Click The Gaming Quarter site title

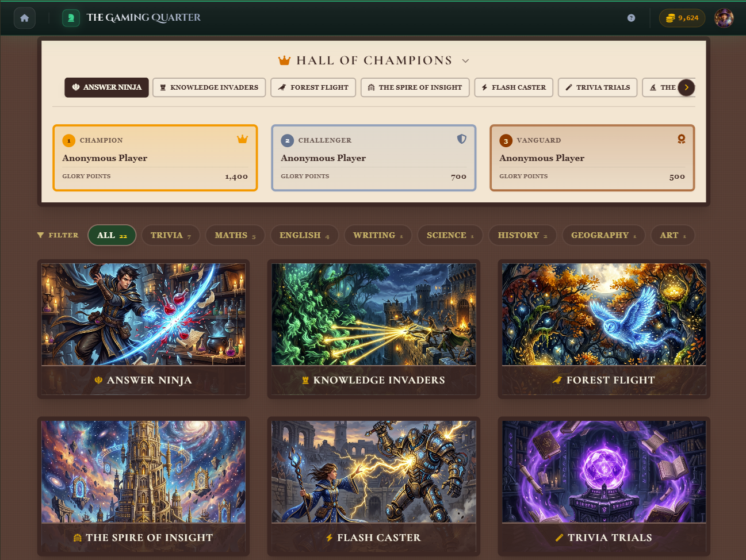(x=144, y=18)
